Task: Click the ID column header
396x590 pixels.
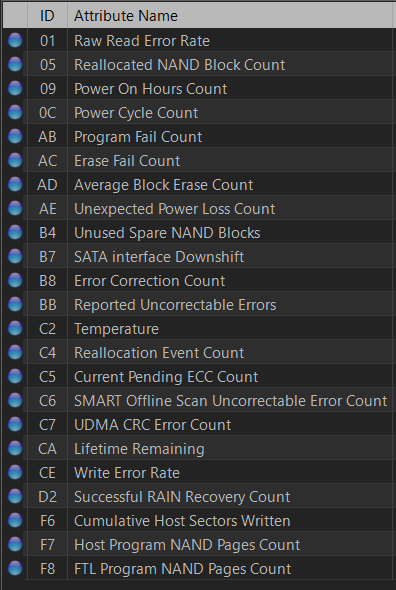Action: [47, 15]
